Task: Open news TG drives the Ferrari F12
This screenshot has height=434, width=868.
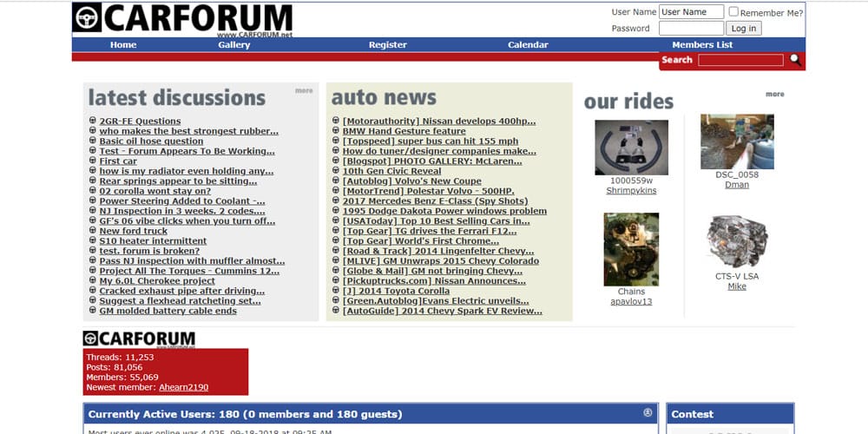Action: click(x=430, y=231)
